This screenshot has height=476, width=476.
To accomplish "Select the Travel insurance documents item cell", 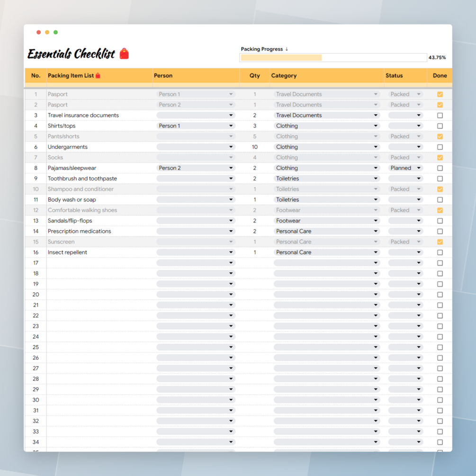I will (99, 116).
